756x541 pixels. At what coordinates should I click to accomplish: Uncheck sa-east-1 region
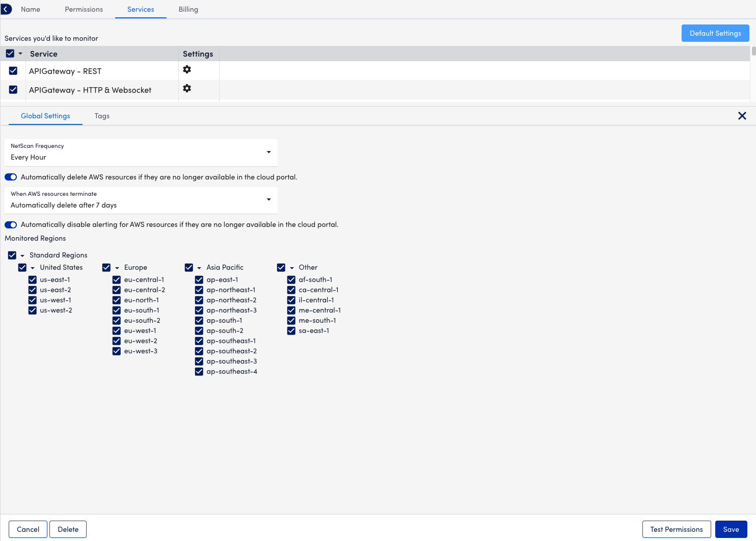click(291, 330)
